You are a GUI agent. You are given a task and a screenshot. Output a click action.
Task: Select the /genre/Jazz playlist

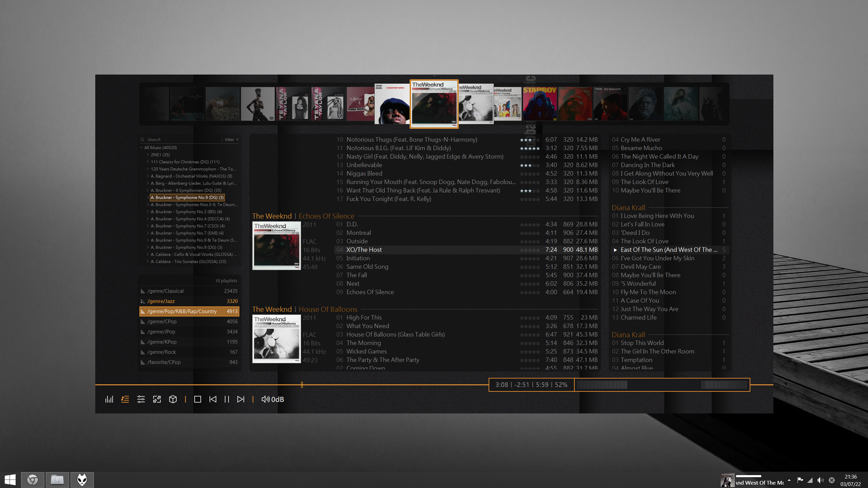point(189,301)
